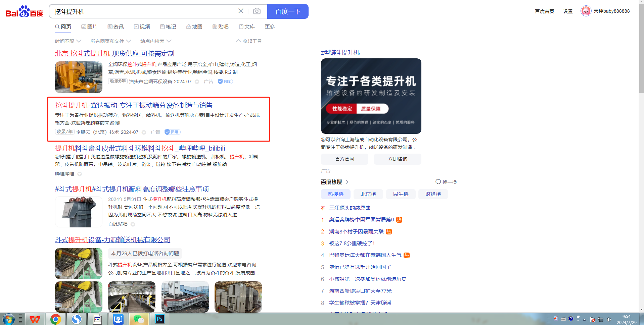This screenshot has width=644, height=325.
Task: Clear the search box with X icon
Action: [241, 11]
